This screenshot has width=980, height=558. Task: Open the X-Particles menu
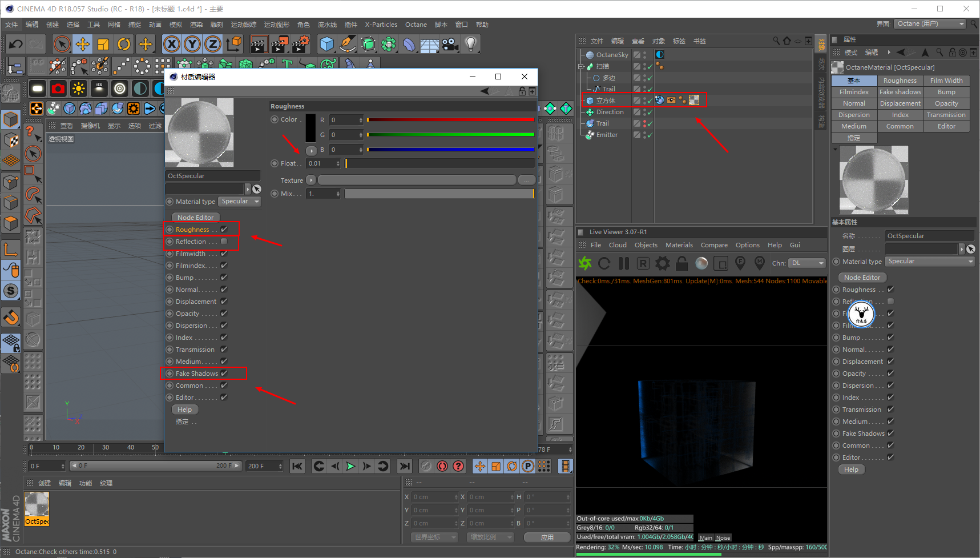[381, 25]
